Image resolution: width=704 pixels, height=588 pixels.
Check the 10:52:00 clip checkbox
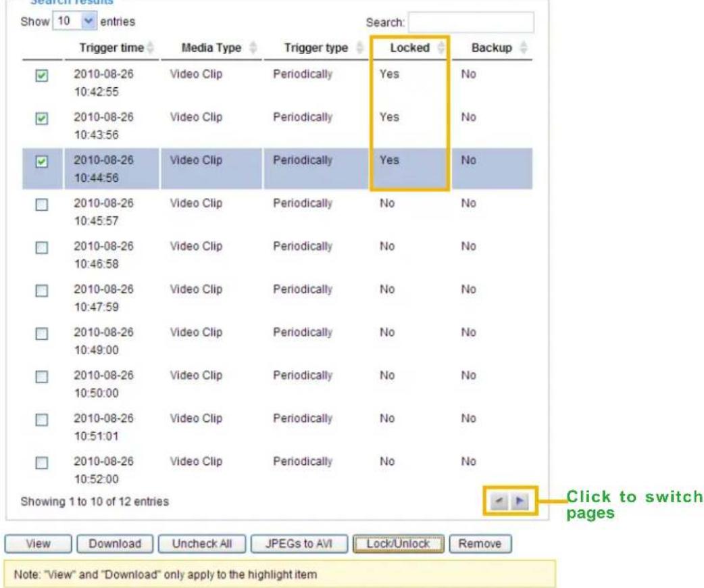pyautogui.click(x=41, y=463)
